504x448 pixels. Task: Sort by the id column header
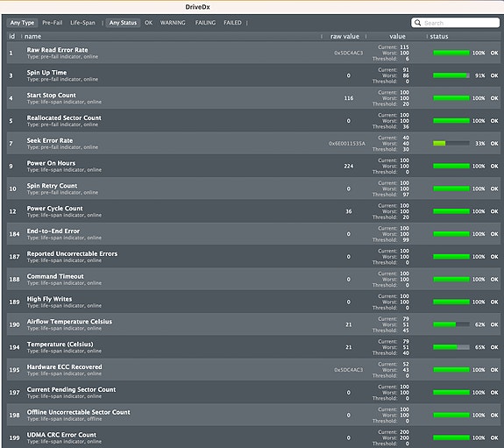(12, 36)
